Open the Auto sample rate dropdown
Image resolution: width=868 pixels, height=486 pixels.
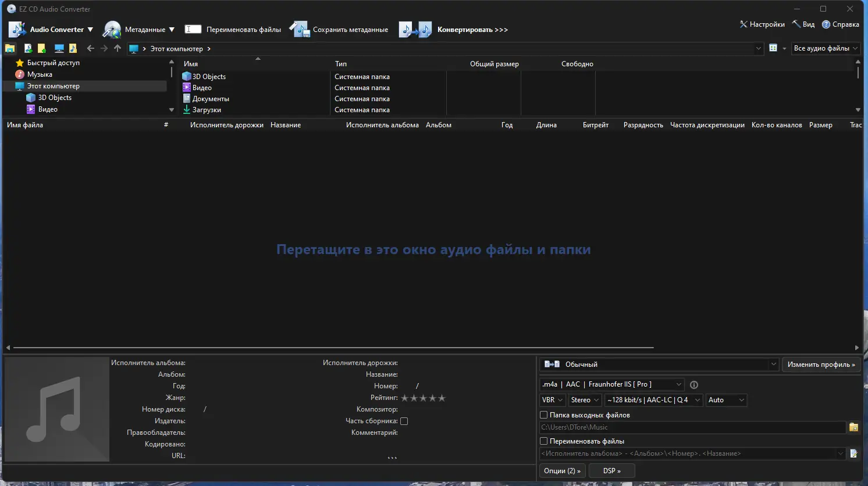point(726,400)
